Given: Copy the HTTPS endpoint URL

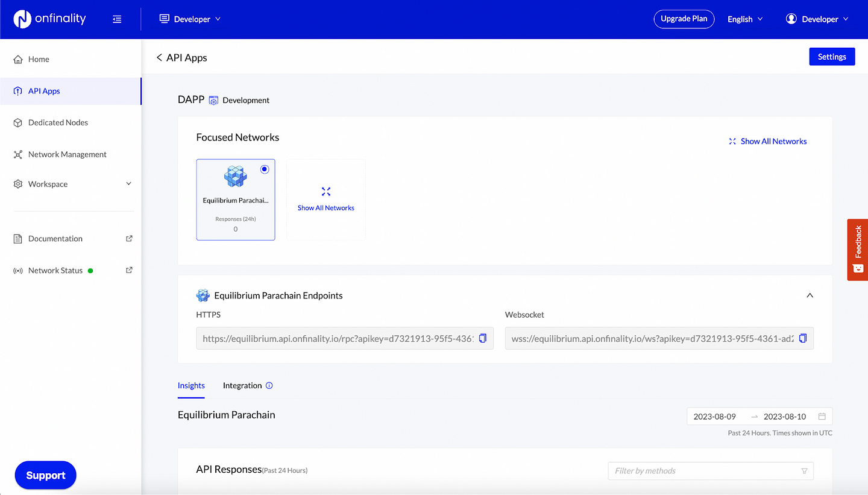Looking at the screenshot, I should click(x=482, y=339).
